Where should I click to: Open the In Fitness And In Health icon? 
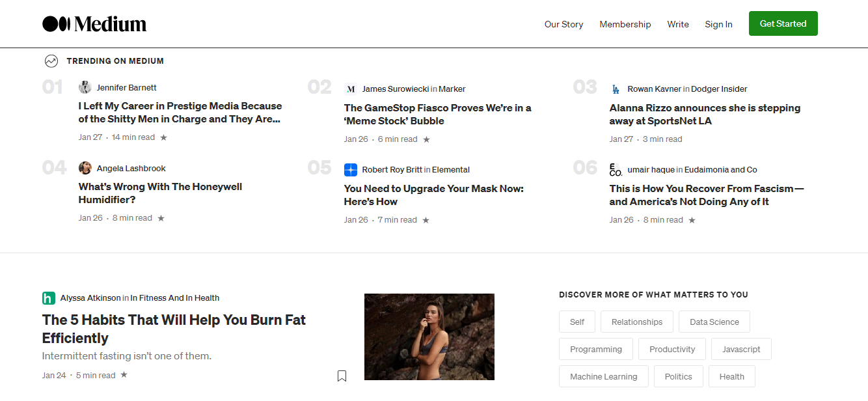[49, 298]
